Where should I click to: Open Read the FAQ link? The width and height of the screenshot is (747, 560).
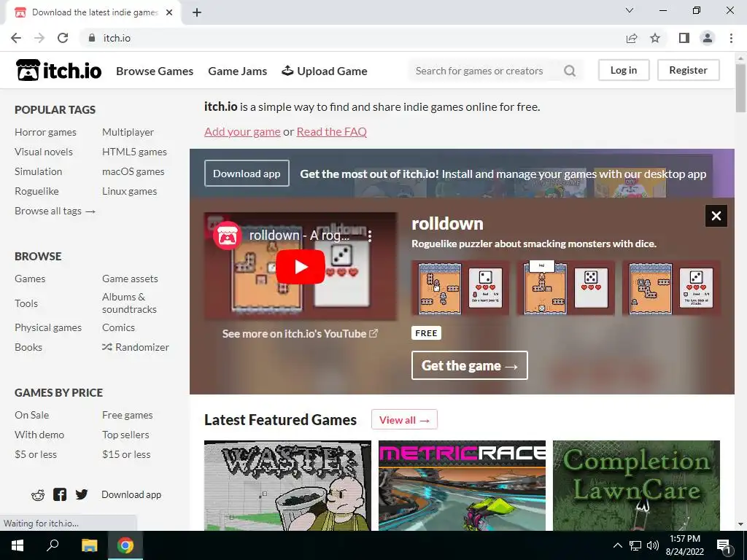(x=332, y=131)
